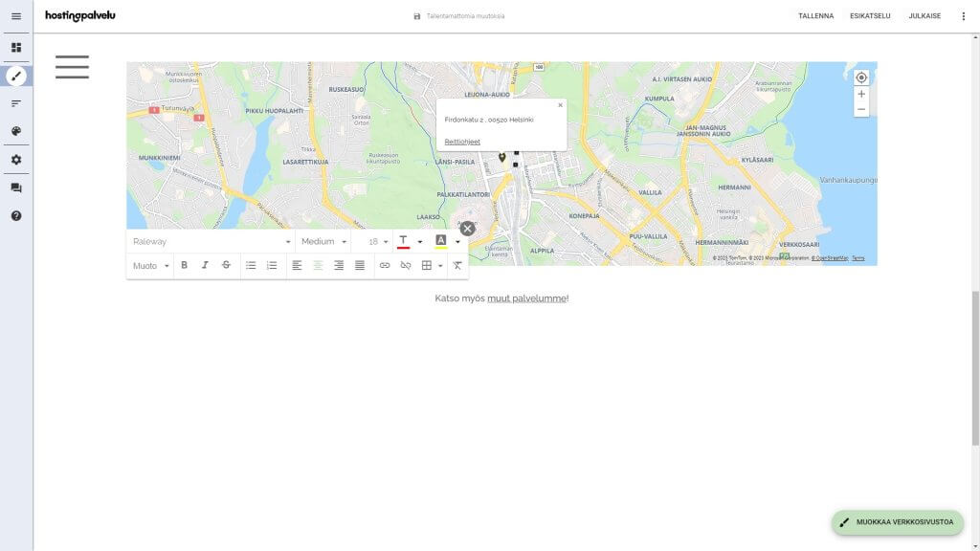Click the unsaved changes status indicator
Screen dimensions: 980x551
[459, 16]
